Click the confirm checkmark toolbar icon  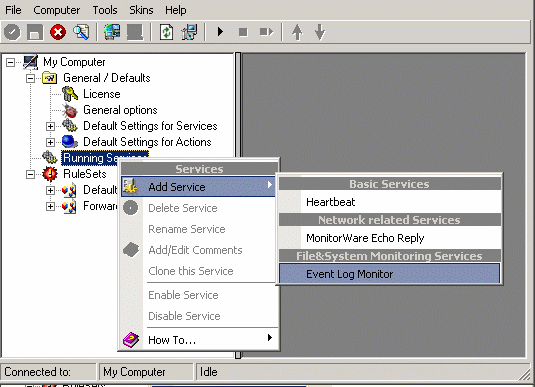click(12, 32)
